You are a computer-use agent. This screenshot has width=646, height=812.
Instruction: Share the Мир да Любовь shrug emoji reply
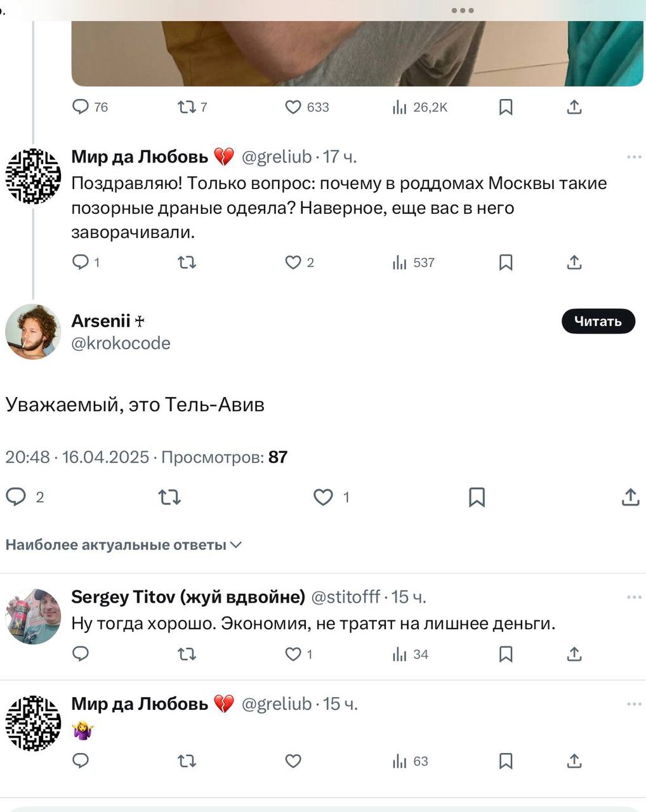[x=574, y=761]
